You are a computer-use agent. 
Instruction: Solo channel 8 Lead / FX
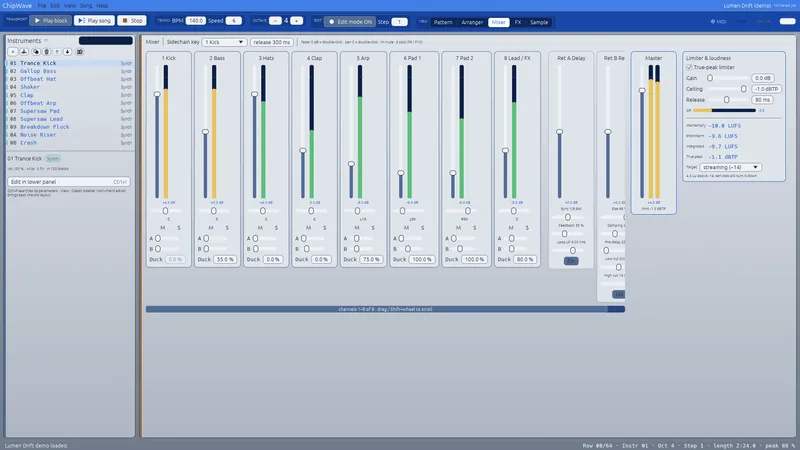[527, 228]
